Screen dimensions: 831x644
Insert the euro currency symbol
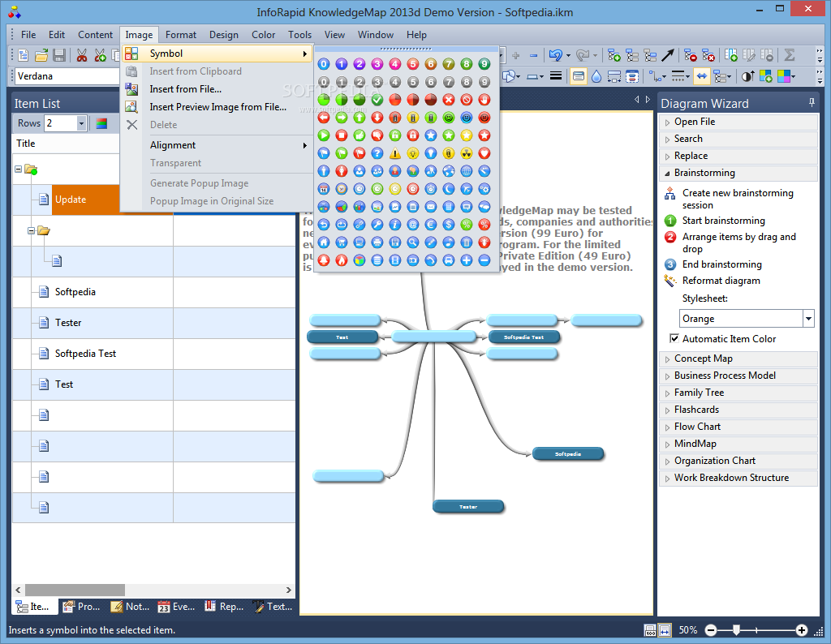tap(431, 225)
